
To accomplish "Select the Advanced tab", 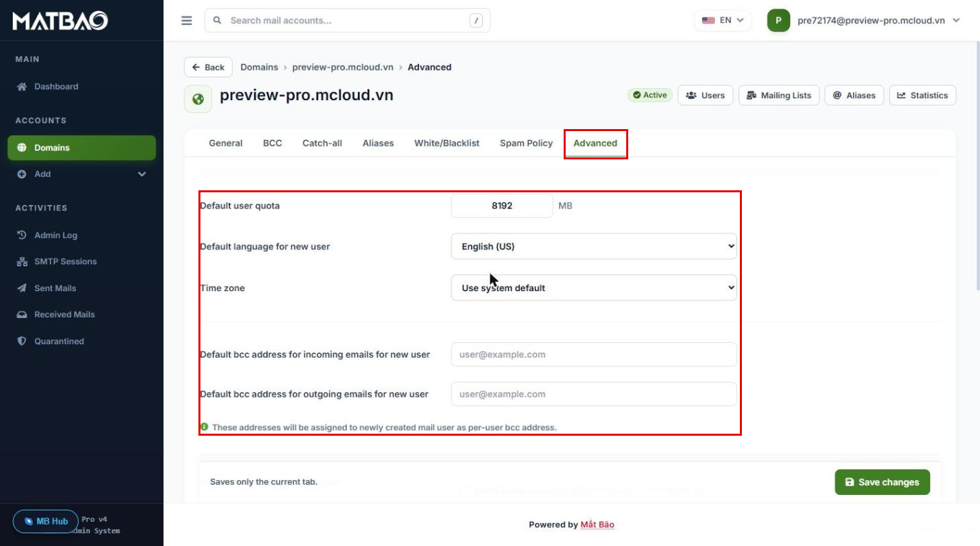I will pos(595,143).
